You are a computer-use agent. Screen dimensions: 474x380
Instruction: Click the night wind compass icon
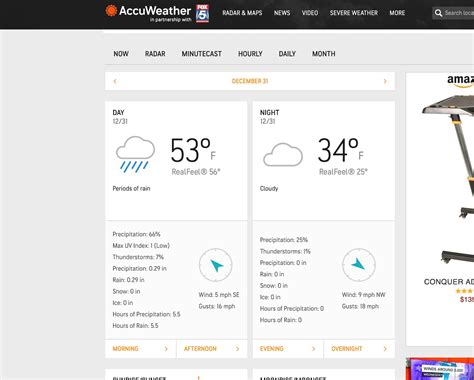click(359, 265)
